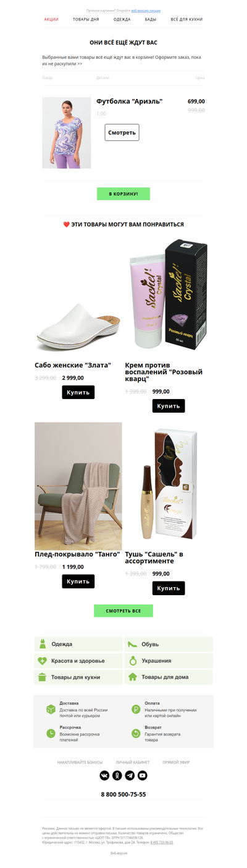Open the VK social media icon
This screenshot has width=247, height=868.
point(104,775)
